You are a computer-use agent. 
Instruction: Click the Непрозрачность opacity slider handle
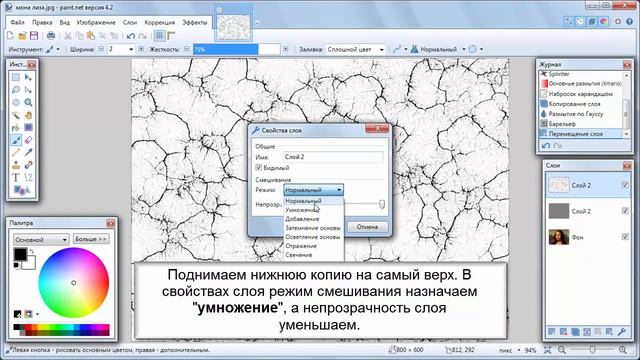[x=382, y=204]
